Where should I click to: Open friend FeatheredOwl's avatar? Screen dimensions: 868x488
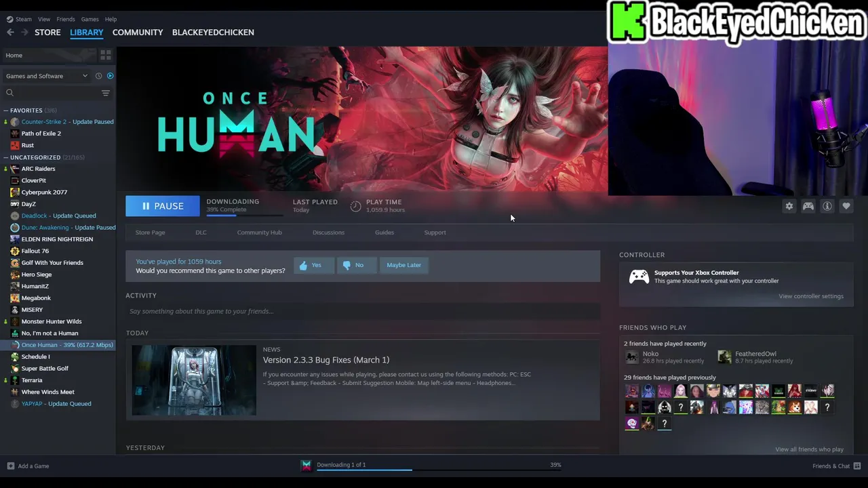[x=725, y=357]
